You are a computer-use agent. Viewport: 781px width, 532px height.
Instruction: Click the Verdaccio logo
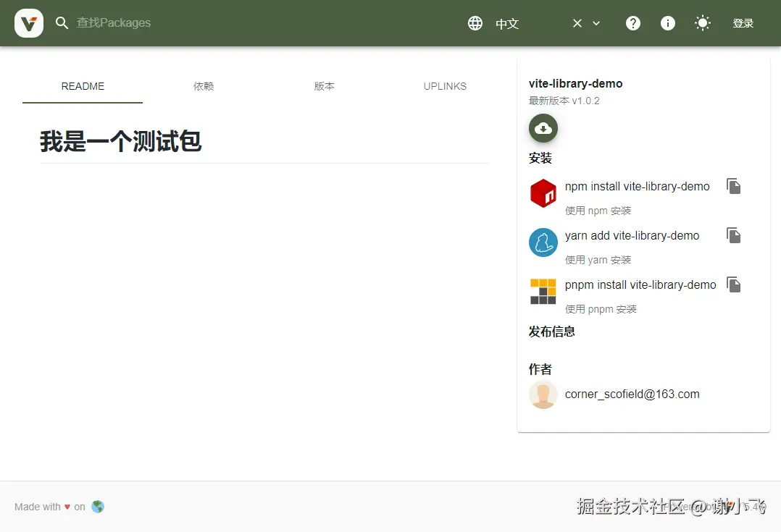click(x=28, y=22)
